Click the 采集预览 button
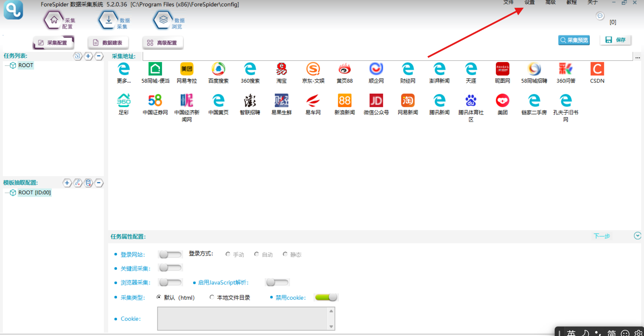 [x=574, y=40]
